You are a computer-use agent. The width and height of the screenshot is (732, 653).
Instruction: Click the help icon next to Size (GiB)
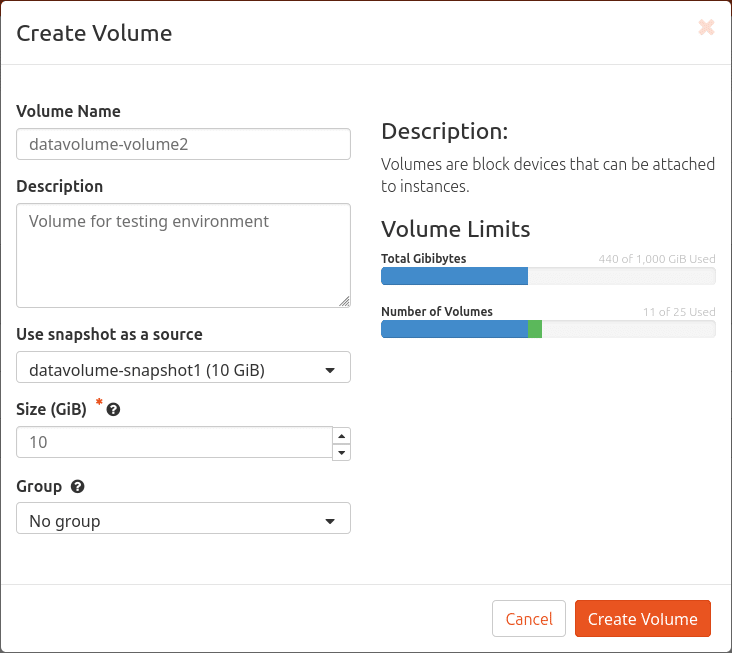[113, 410]
